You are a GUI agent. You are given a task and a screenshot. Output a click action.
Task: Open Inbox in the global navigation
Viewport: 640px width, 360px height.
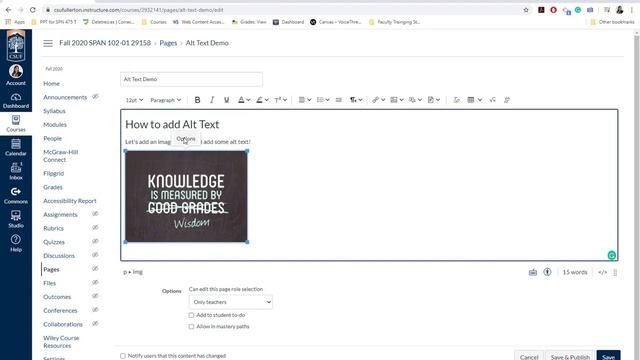click(16, 171)
